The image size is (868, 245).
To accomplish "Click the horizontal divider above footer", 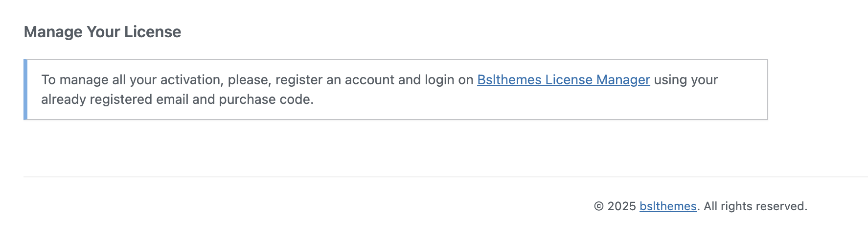I will tap(440, 177).
